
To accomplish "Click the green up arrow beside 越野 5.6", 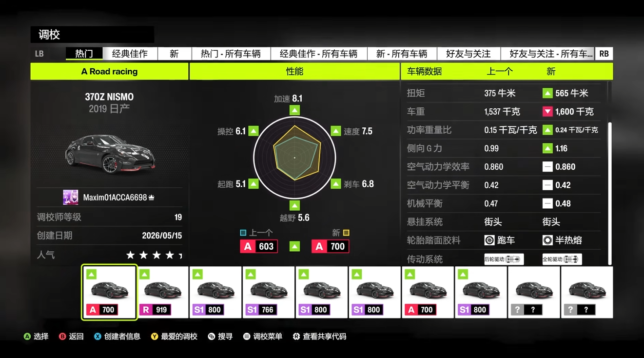I will 294,205.
